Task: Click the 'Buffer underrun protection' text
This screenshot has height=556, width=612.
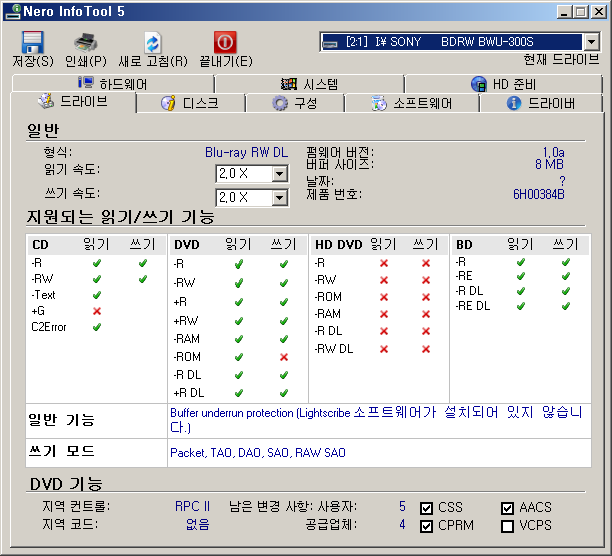Action: [232, 413]
